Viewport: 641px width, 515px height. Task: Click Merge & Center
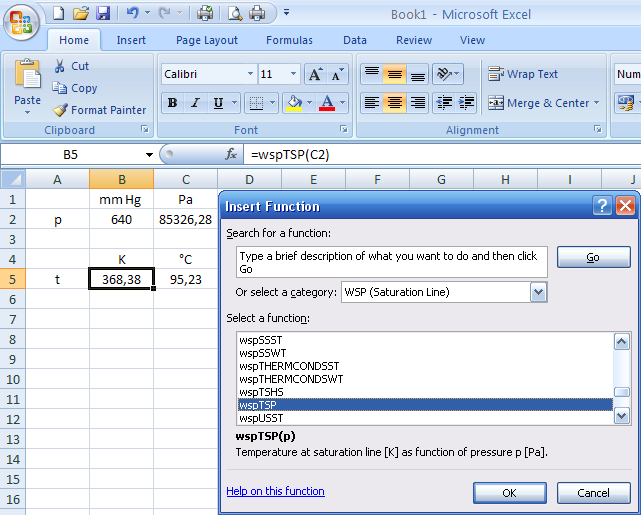click(538, 103)
